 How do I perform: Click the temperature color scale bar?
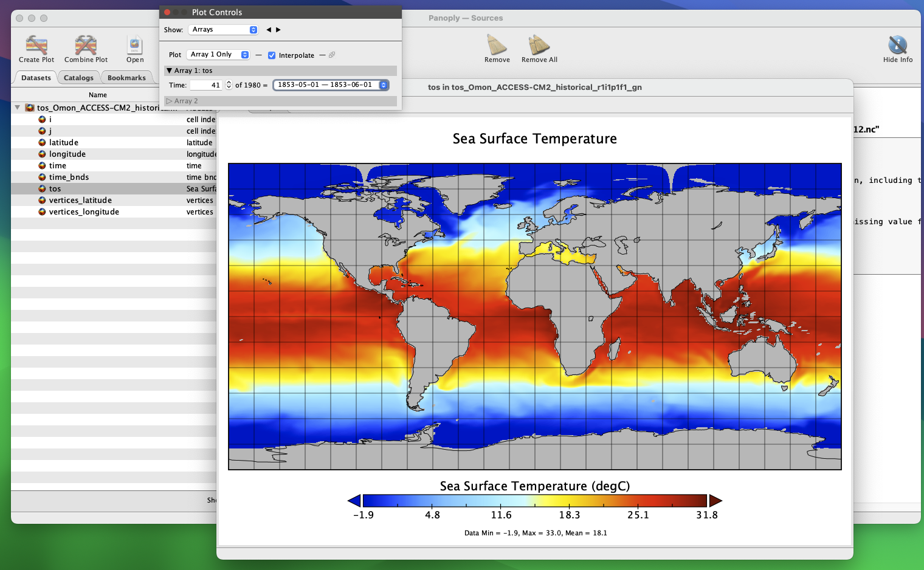tap(534, 501)
